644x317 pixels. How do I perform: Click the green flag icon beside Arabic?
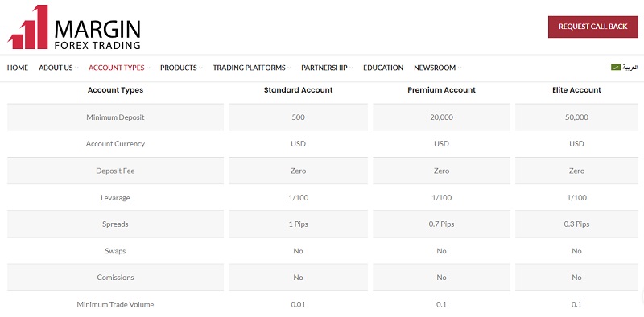pyautogui.click(x=615, y=67)
